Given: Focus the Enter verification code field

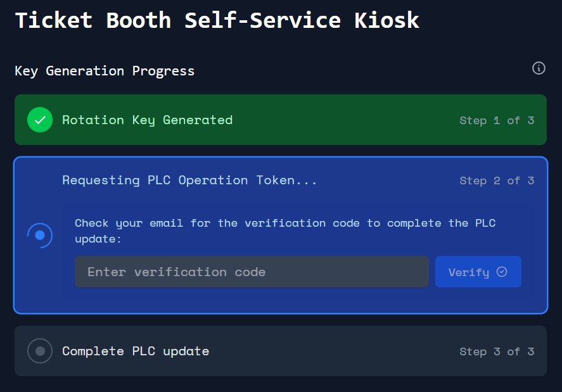Looking at the screenshot, I should 252,272.
